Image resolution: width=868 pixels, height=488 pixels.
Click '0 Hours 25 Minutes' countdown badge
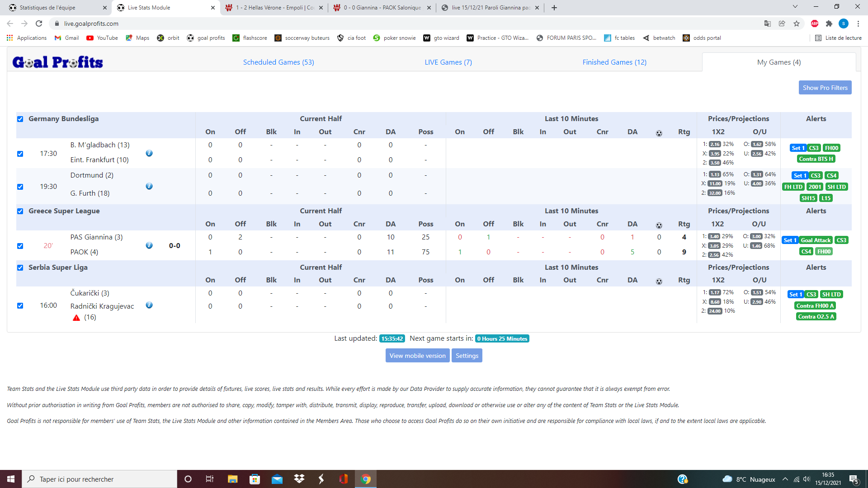(502, 339)
